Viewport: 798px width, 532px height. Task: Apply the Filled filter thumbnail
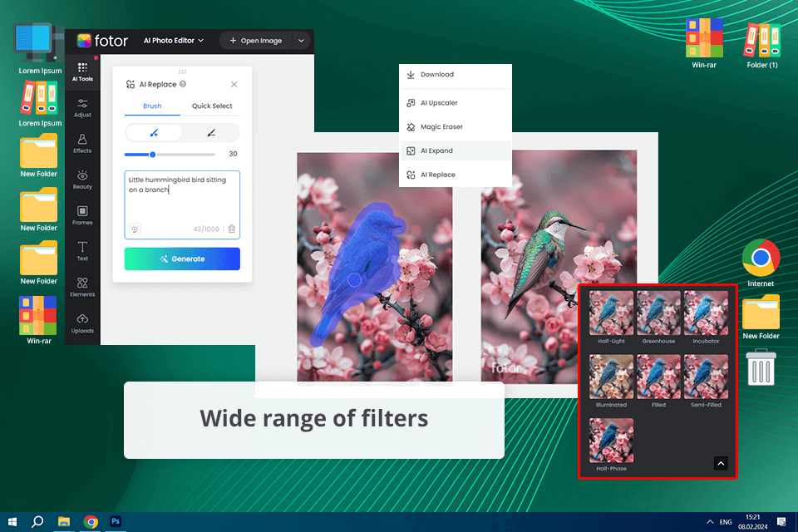(658, 377)
